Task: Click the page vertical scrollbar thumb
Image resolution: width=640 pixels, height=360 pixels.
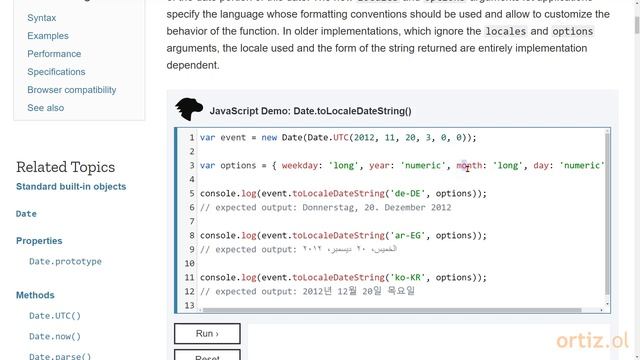Action: 637,25
